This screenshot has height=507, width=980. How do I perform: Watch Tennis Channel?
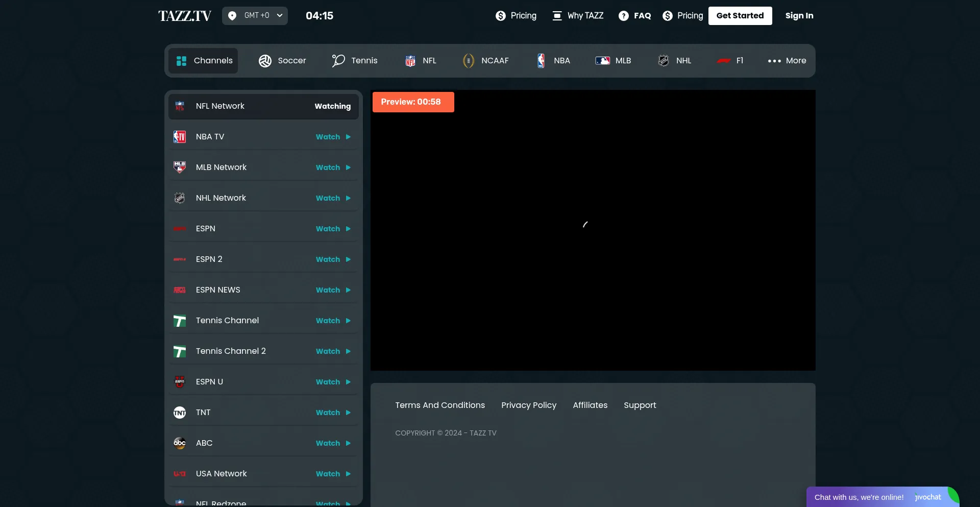pyautogui.click(x=333, y=321)
